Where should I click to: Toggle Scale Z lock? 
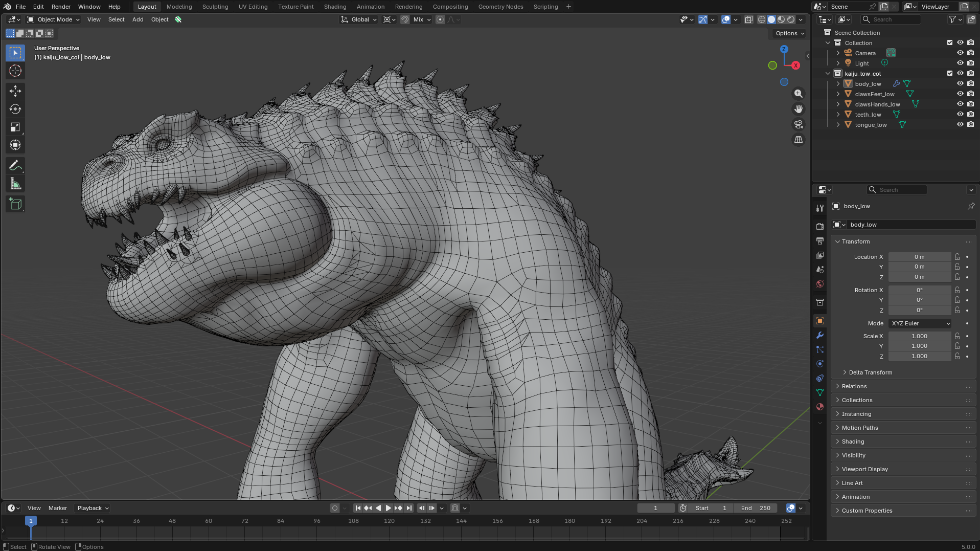click(958, 356)
